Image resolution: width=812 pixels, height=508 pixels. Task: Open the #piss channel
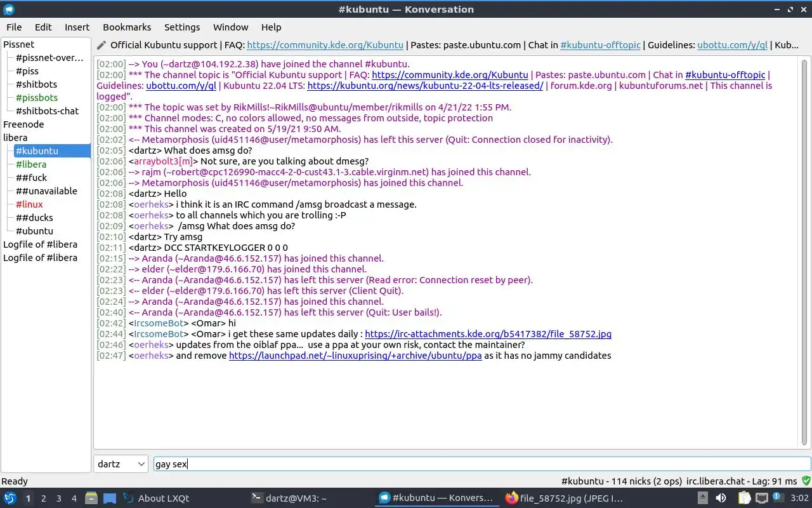click(27, 71)
